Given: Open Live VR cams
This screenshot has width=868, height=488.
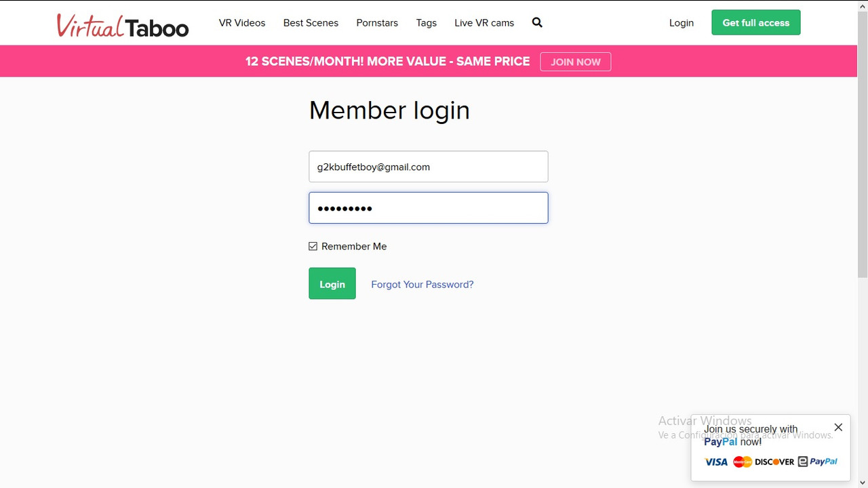Looking at the screenshot, I should point(484,22).
